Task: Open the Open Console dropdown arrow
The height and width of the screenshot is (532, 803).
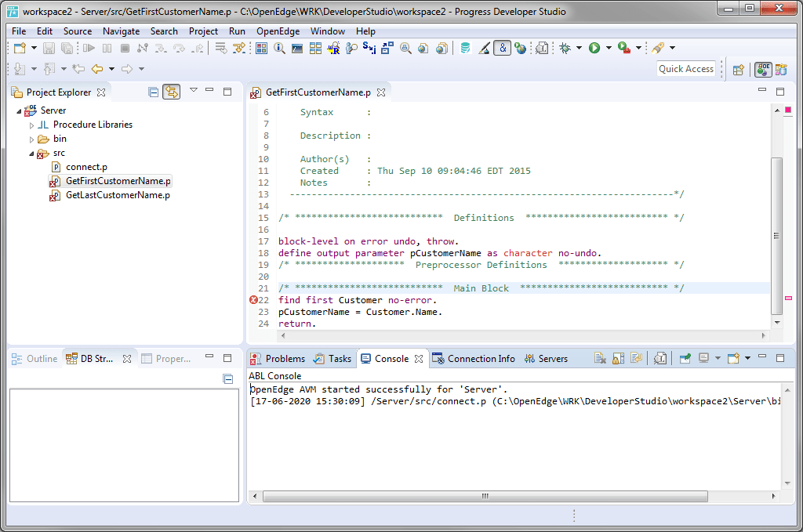Action: coord(747,358)
